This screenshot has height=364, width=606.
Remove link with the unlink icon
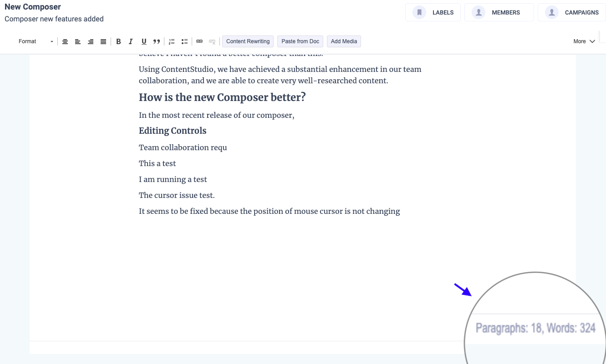[212, 41]
